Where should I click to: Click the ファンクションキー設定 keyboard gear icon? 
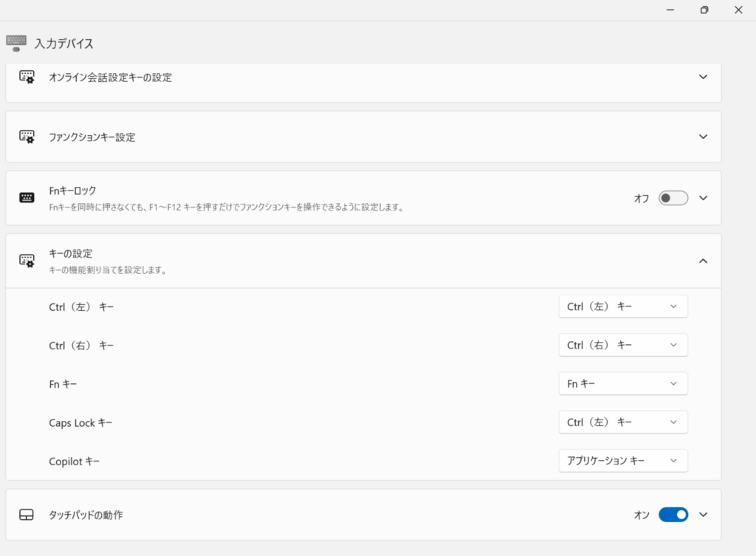pyautogui.click(x=27, y=137)
